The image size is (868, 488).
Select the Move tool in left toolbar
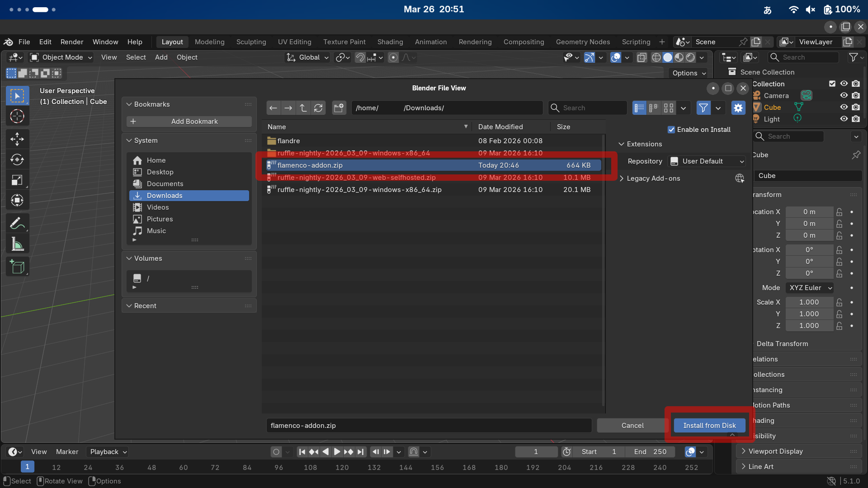click(17, 139)
